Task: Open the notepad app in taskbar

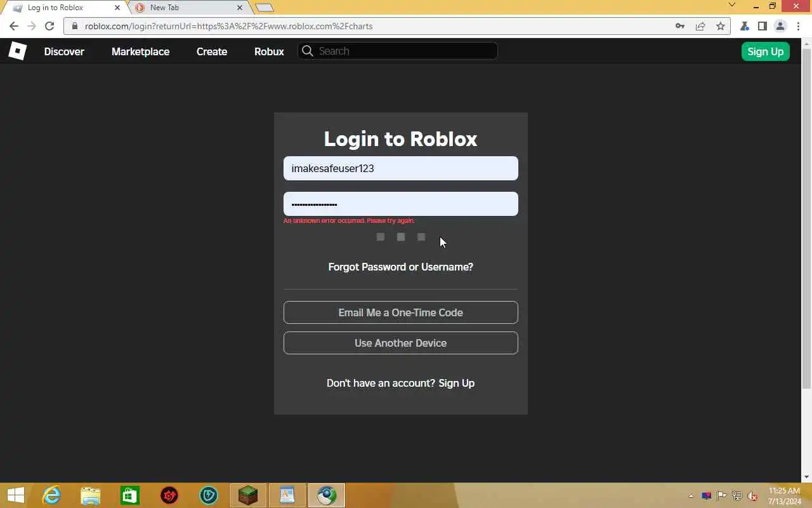Action: [x=287, y=495]
